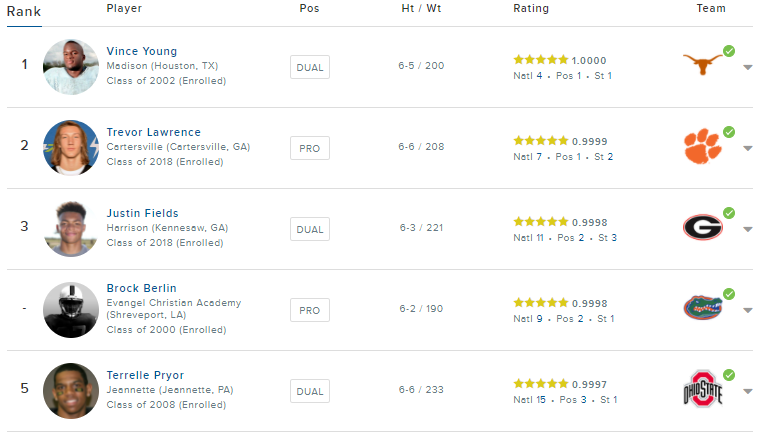Image resolution: width=766 pixels, height=438 pixels.
Task: Click the Clemson tiger paw logo
Action: click(x=702, y=146)
